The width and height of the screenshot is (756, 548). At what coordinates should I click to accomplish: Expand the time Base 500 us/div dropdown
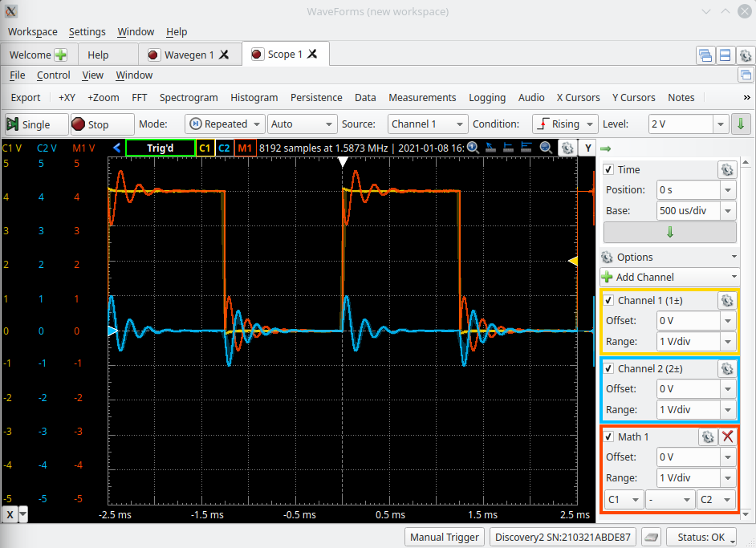(x=728, y=211)
